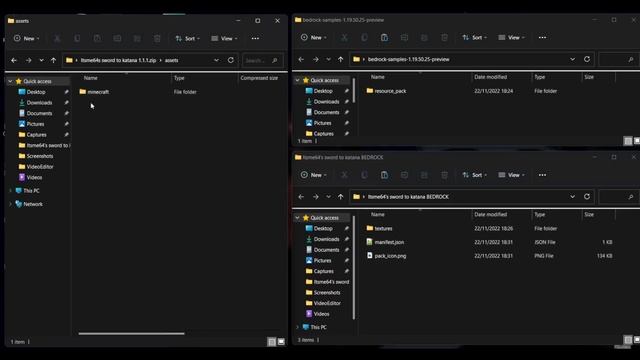Open New dropdown in assets window
Screen dimensions: 640x360
coord(27,38)
